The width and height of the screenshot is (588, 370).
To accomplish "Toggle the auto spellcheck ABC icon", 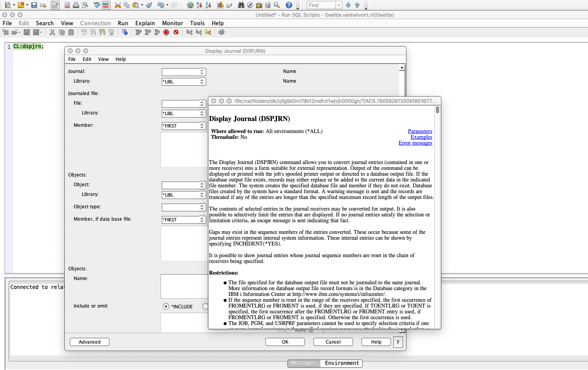I will tap(105, 5).
